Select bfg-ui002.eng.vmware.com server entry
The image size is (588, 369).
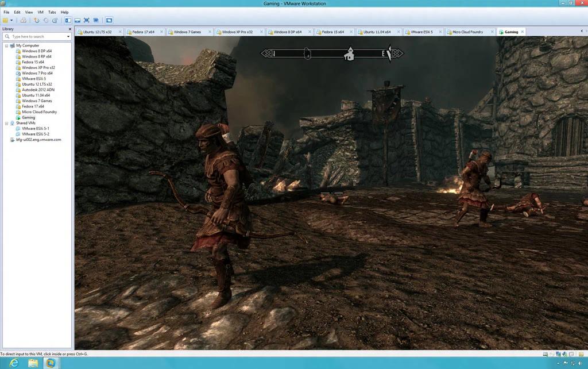[x=38, y=140]
